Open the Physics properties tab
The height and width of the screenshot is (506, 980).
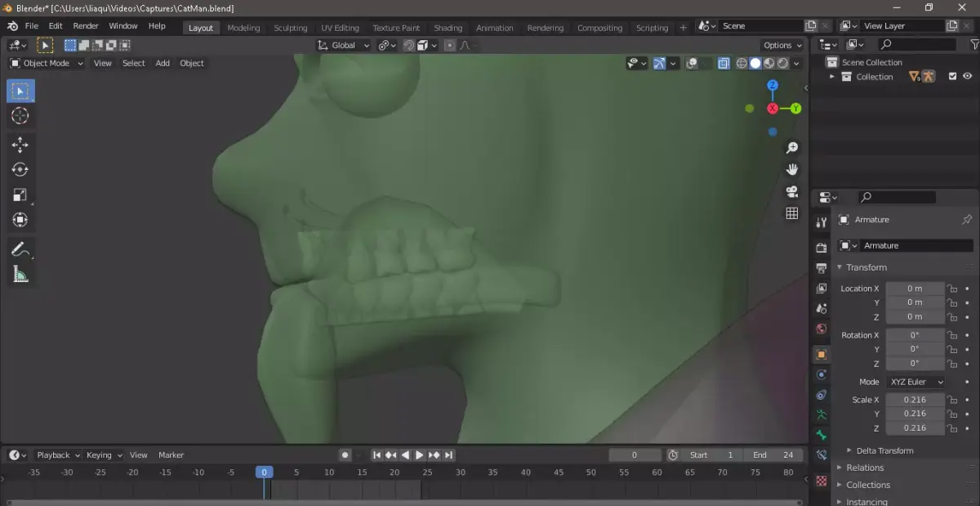(x=822, y=375)
